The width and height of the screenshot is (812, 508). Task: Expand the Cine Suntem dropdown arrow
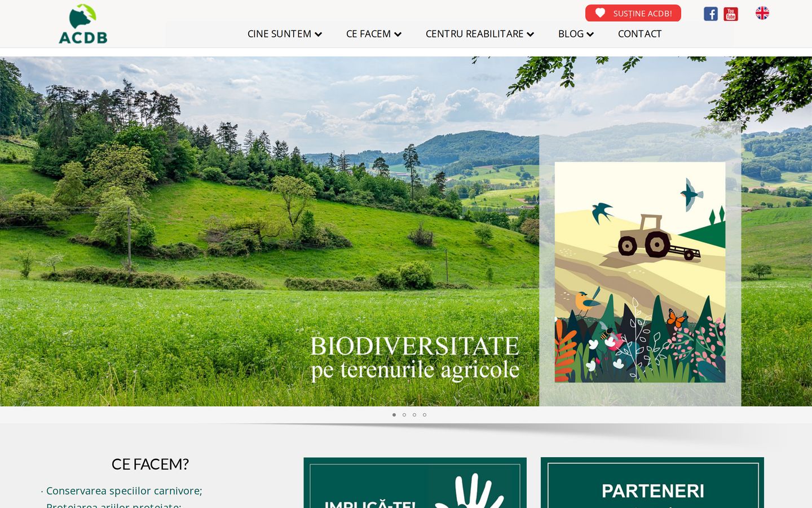319,34
